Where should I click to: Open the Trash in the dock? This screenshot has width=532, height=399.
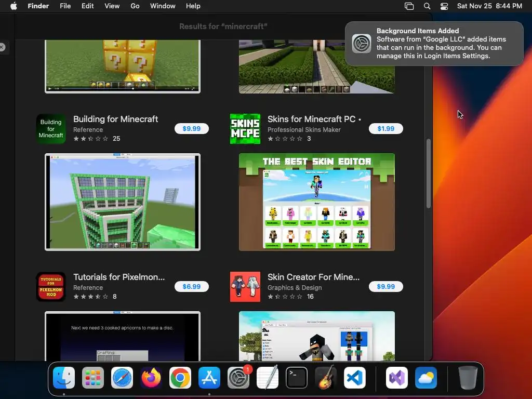pos(468,378)
